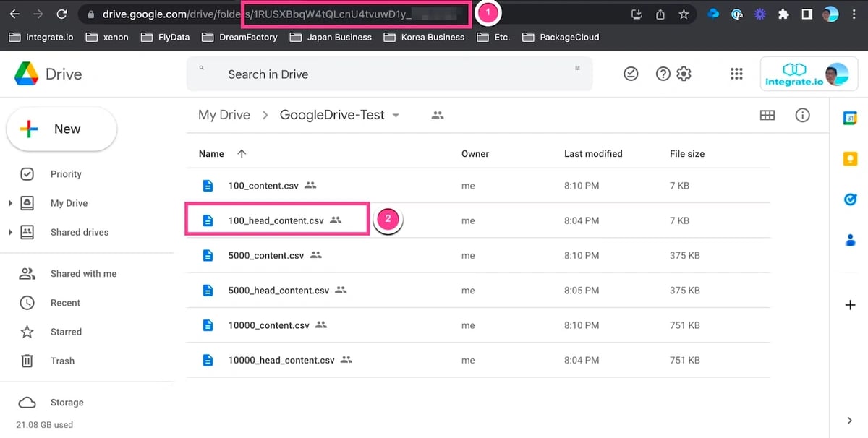
Task: Show folder details info icon
Action: click(x=802, y=115)
